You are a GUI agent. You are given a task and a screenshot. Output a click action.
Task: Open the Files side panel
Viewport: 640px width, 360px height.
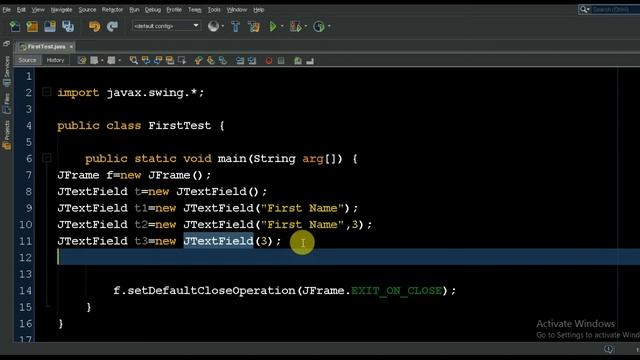coord(7,103)
